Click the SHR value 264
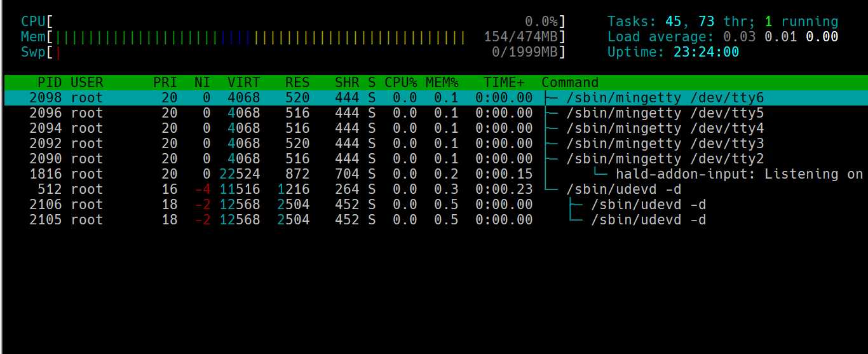The height and width of the screenshot is (354, 868). (348, 189)
